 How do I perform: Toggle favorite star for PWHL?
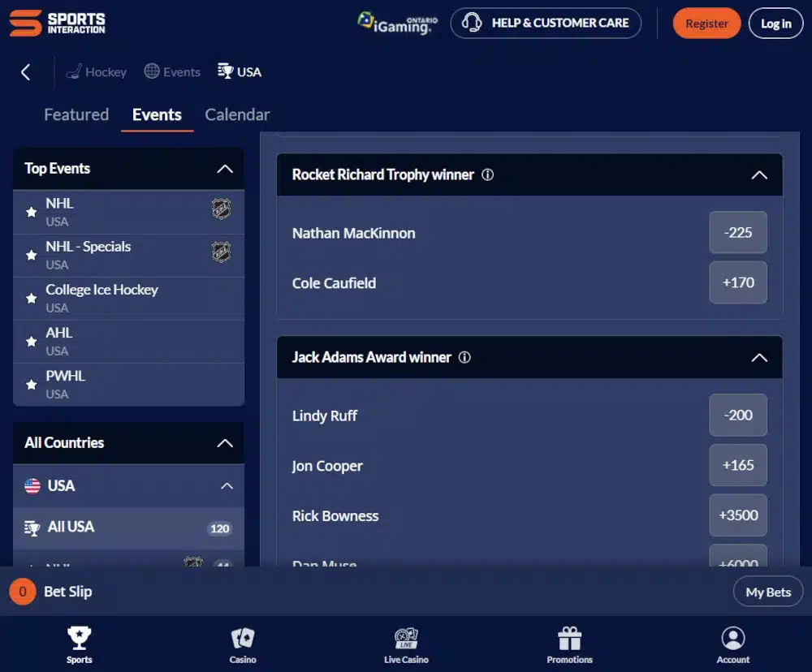point(32,385)
